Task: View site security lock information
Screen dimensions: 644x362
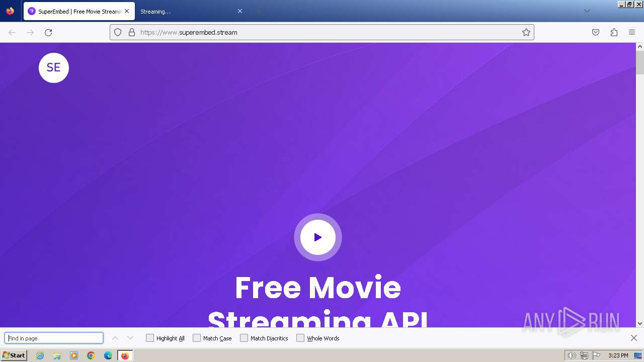Action: tap(132, 32)
